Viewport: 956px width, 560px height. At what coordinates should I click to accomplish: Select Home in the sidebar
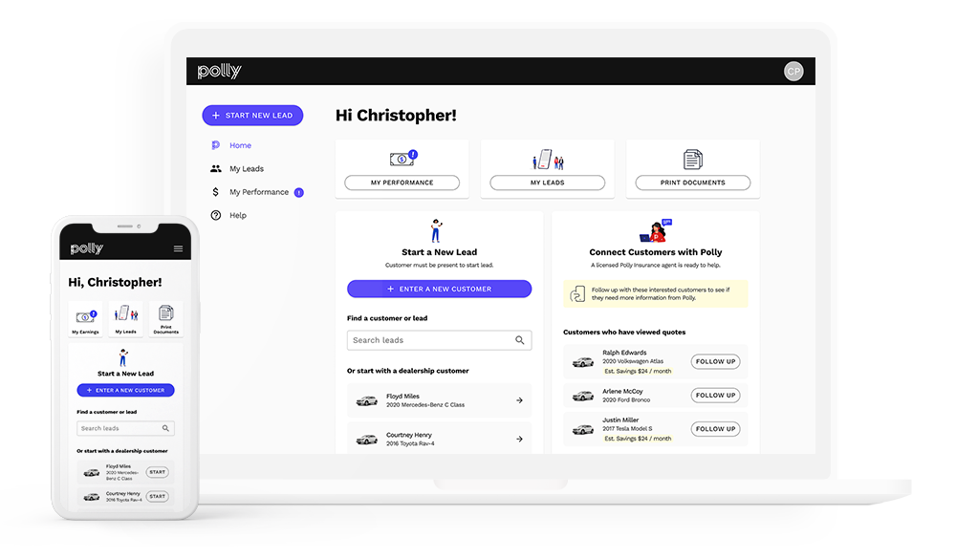point(240,145)
